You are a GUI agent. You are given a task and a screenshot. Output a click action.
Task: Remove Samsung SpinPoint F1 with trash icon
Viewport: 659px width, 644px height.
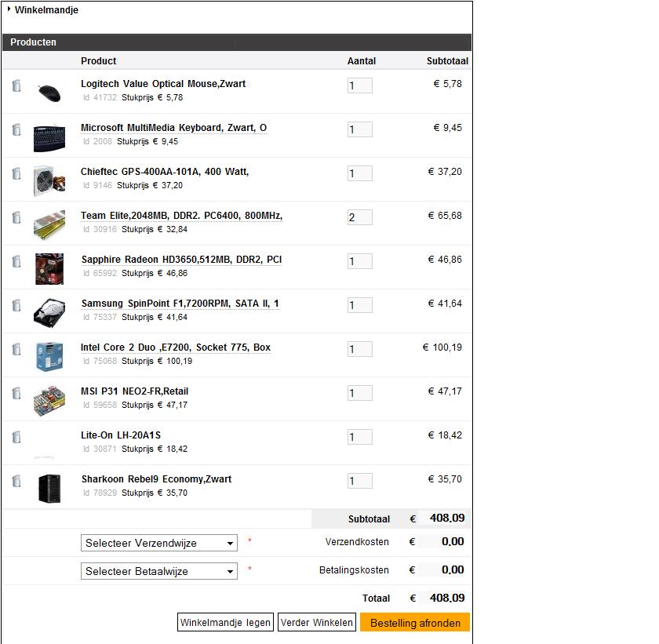[x=16, y=305]
